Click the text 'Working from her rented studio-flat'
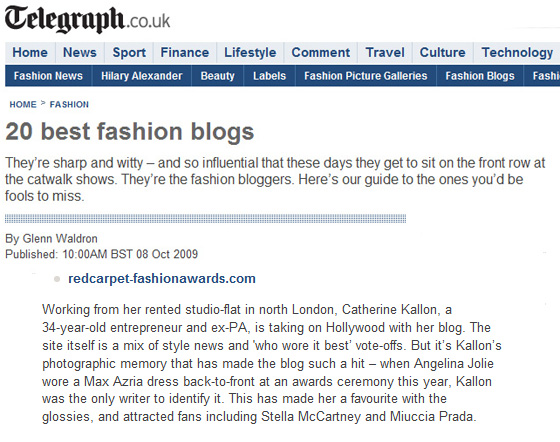The width and height of the screenshot is (560, 442). pyautogui.click(x=141, y=309)
